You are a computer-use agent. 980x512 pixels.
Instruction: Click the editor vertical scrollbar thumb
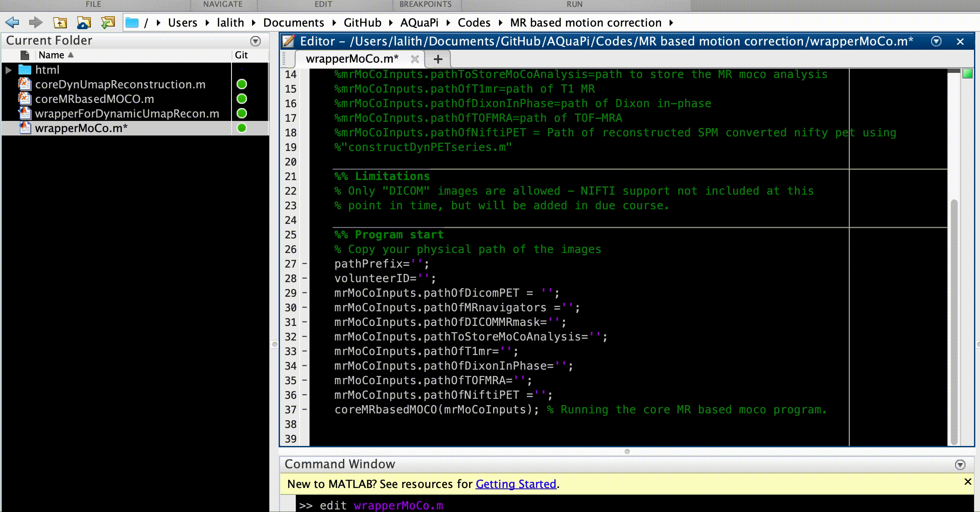pyautogui.click(x=954, y=322)
